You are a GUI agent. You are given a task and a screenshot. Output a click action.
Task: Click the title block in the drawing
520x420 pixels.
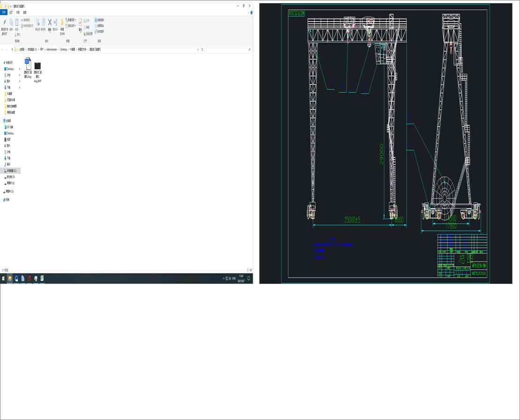click(462, 256)
